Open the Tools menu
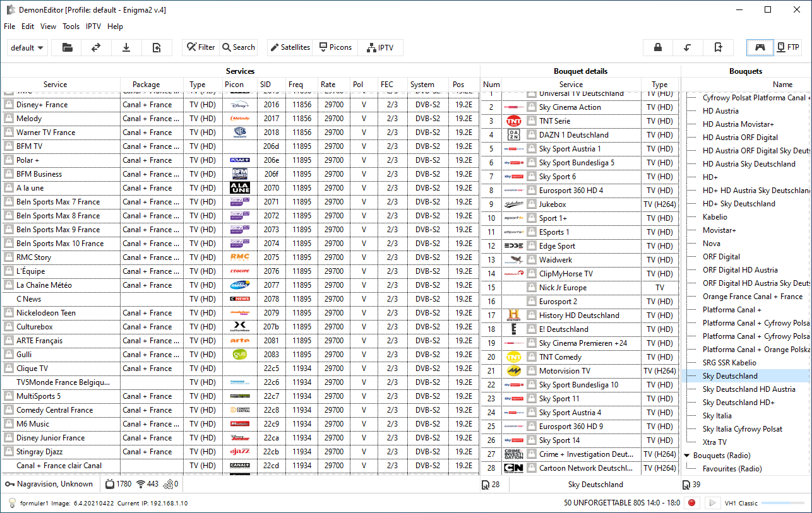812x513 pixels. [x=71, y=27]
